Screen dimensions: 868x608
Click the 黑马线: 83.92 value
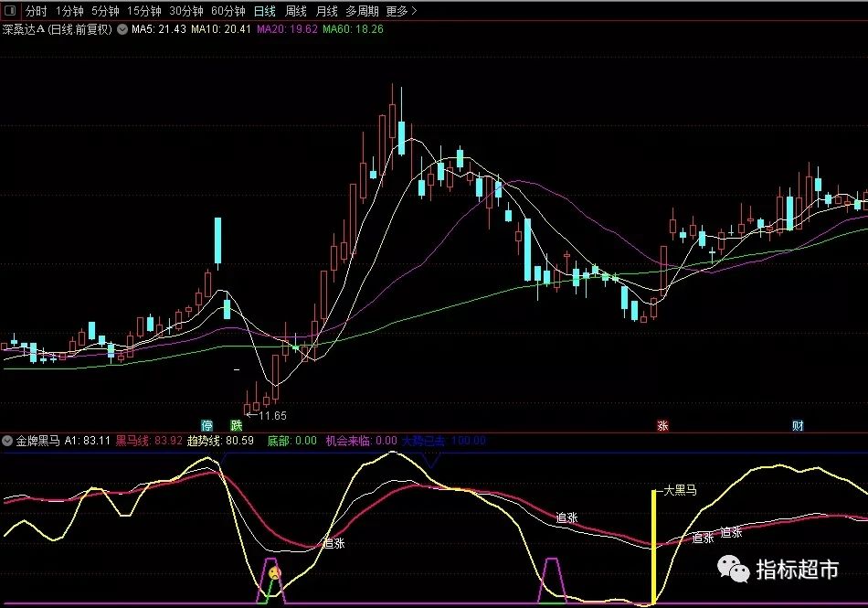coord(149,442)
